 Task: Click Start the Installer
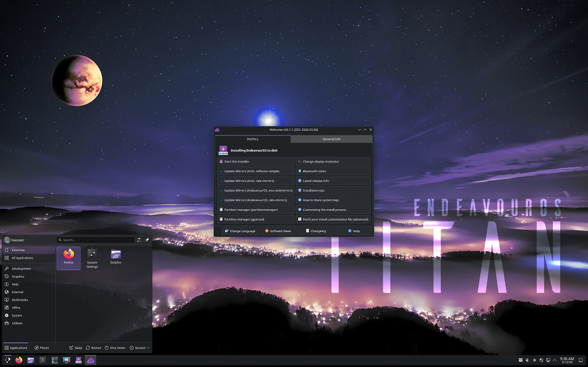coord(256,161)
